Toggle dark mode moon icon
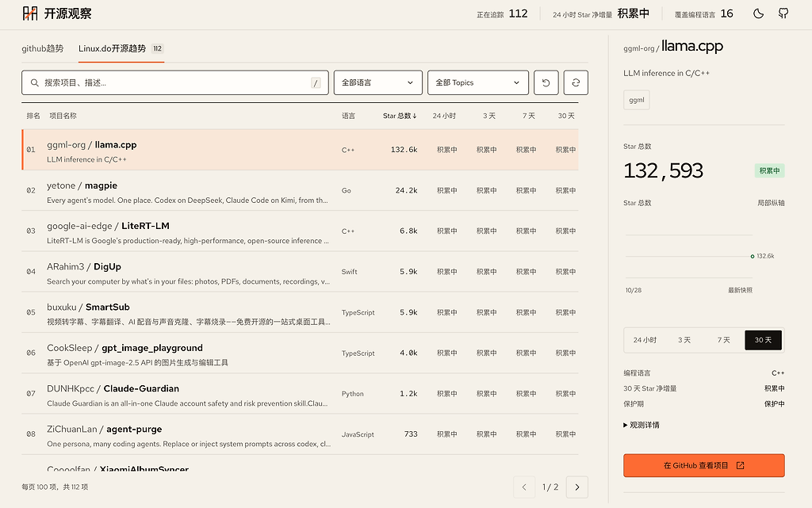 pyautogui.click(x=758, y=14)
